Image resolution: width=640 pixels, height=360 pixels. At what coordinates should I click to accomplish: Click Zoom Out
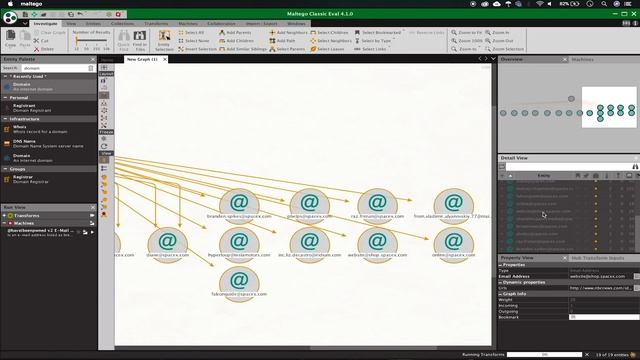point(499,41)
